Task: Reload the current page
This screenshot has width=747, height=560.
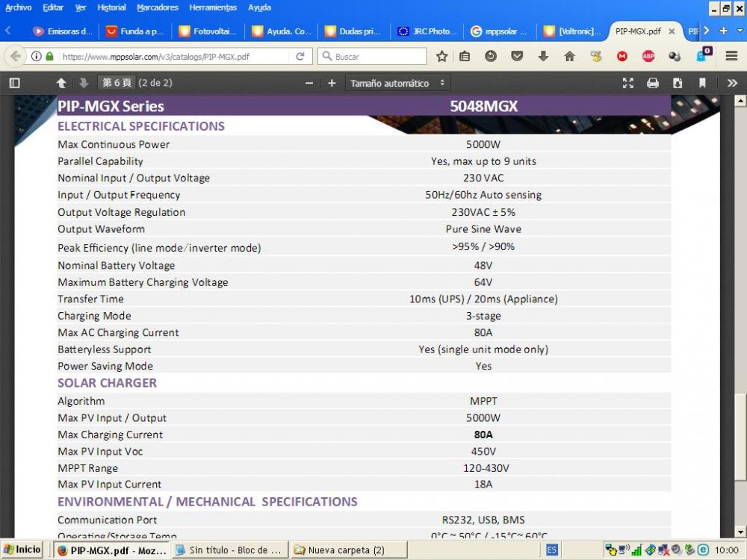Action: coord(300,56)
